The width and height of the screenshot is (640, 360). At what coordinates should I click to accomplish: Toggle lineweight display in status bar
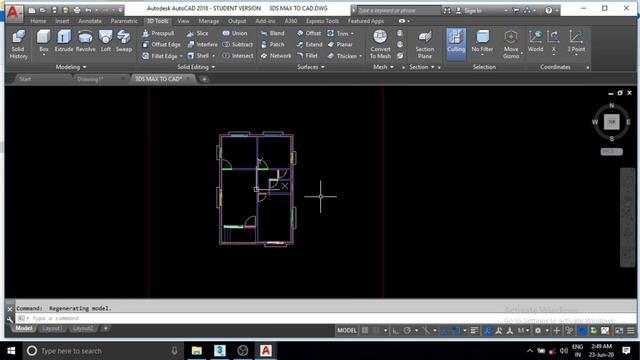(x=474, y=331)
